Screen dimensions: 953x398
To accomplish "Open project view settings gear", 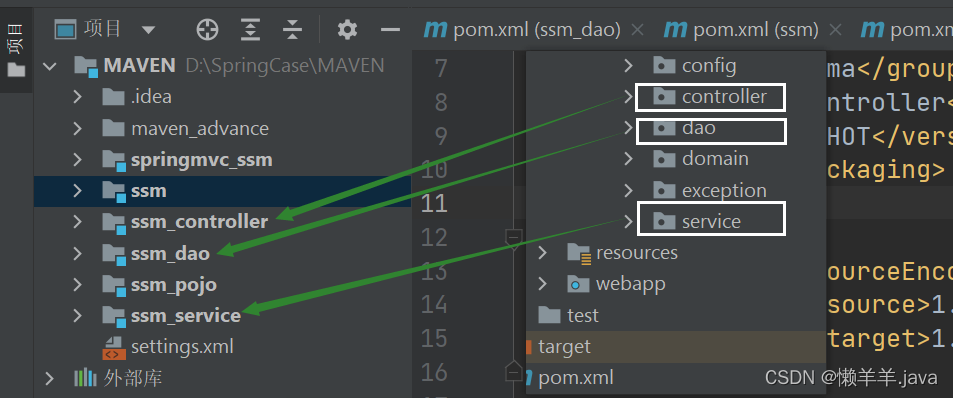I will (347, 29).
